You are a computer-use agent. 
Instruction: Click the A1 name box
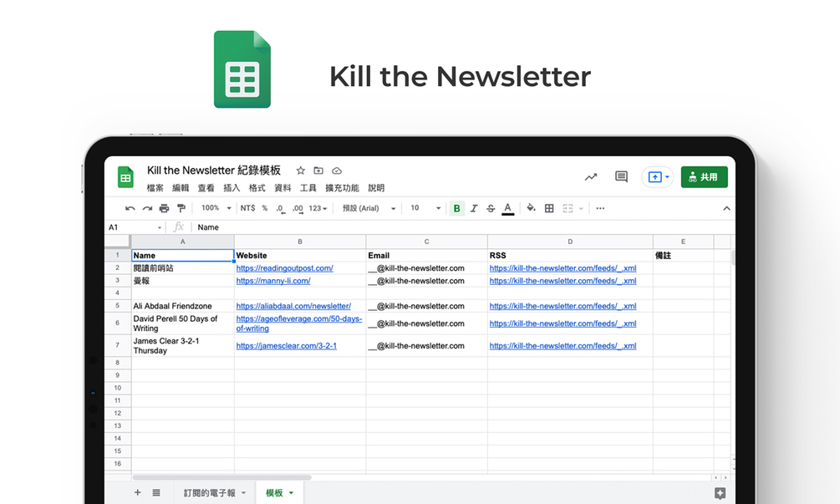pos(135,227)
